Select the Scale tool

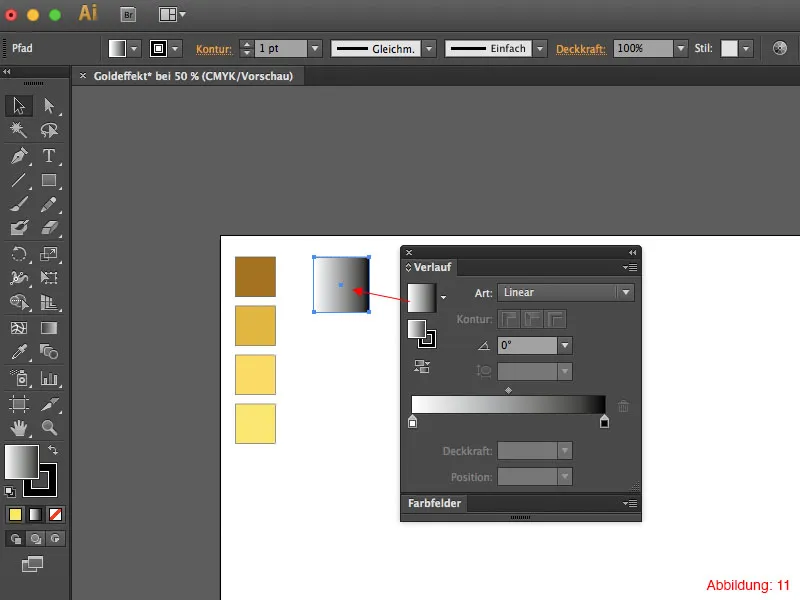coord(49,254)
